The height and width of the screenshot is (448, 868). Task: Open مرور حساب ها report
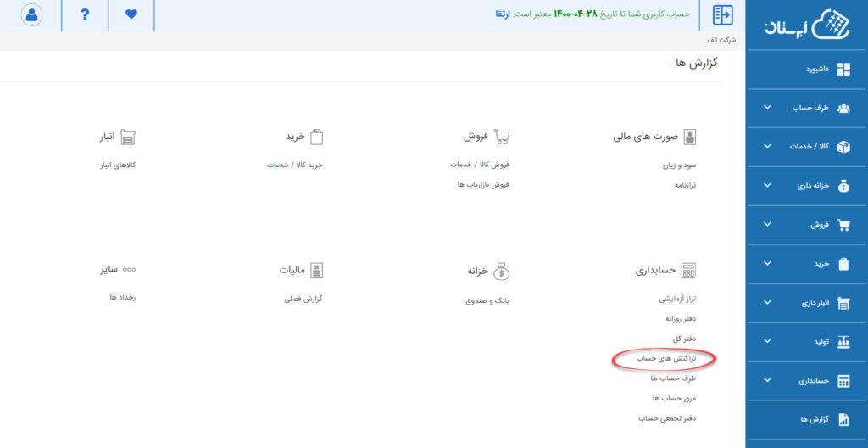point(674,398)
